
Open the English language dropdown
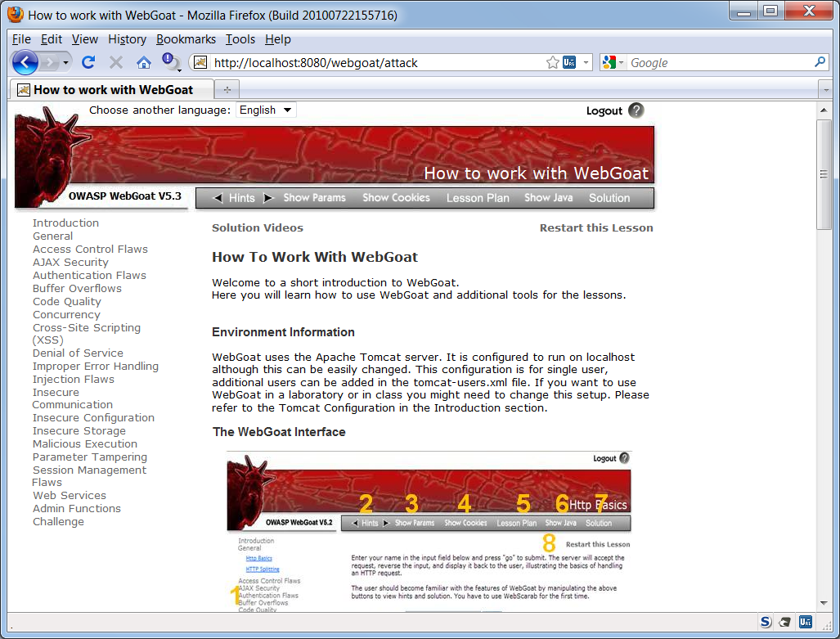click(266, 110)
